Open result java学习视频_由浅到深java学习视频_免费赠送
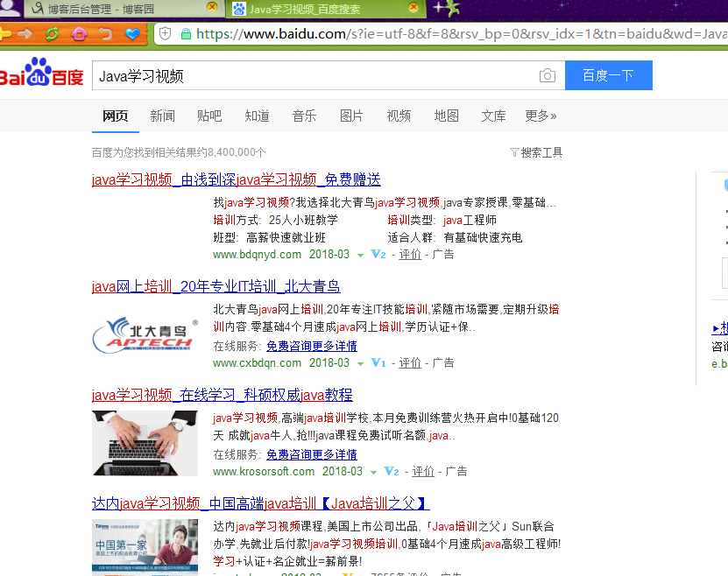The height and width of the screenshot is (576, 728). tap(237, 179)
